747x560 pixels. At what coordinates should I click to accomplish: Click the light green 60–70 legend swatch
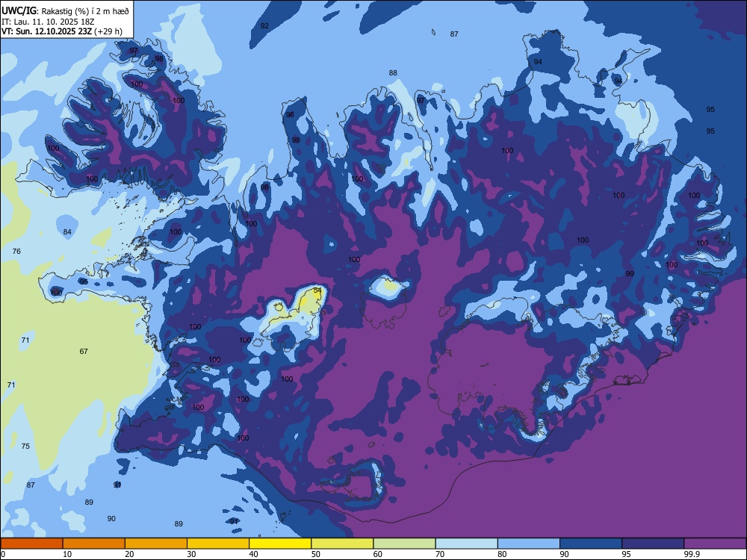[x=404, y=544]
